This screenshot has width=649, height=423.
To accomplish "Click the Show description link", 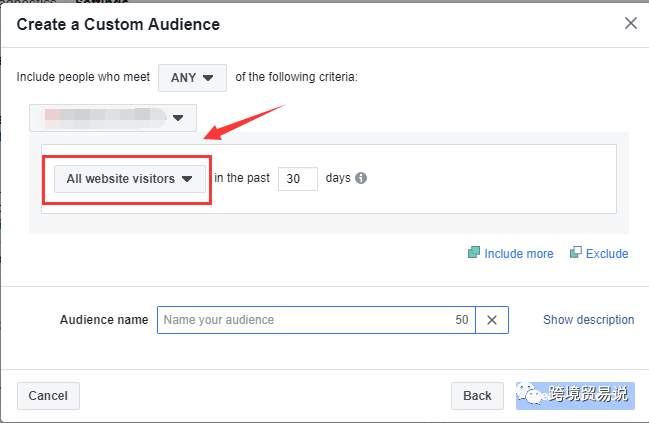I will [588, 320].
